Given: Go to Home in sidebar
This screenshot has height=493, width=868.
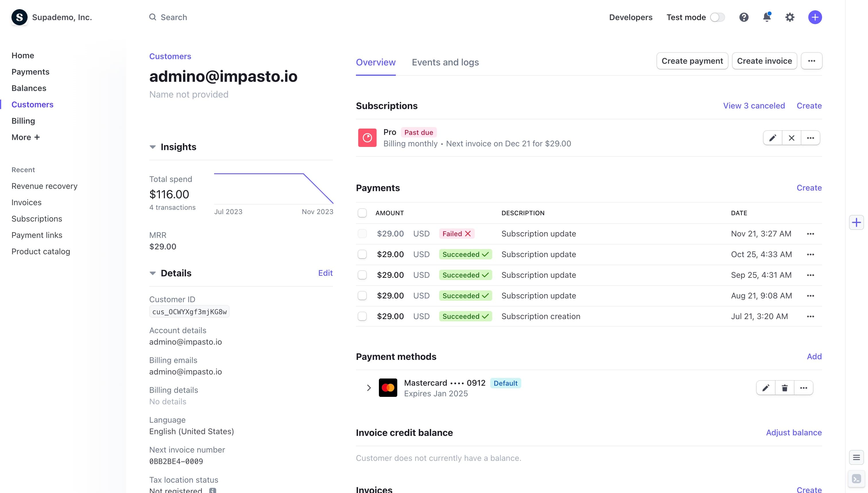Looking at the screenshot, I should pyautogui.click(x=23, y=56).
